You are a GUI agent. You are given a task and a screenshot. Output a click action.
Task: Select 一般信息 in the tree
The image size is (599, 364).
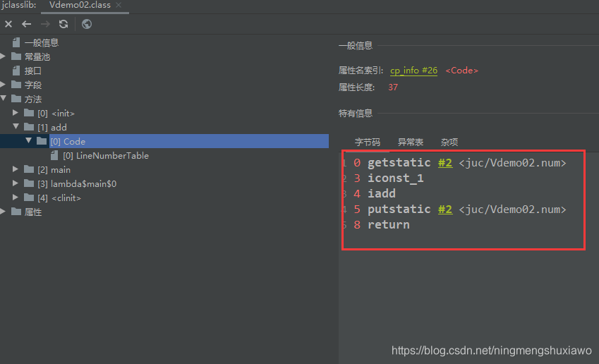point(42,43)
